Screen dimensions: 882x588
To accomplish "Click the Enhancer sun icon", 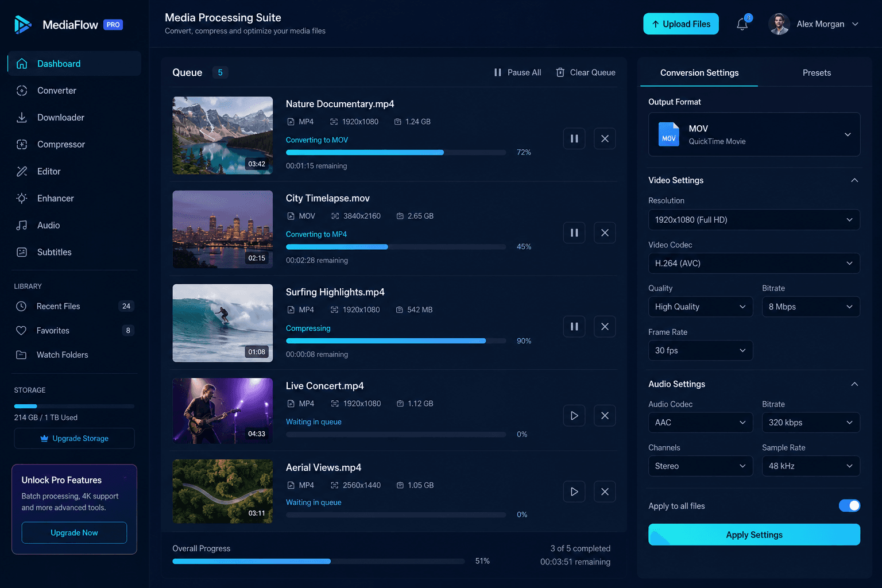I will pos(22,198).
